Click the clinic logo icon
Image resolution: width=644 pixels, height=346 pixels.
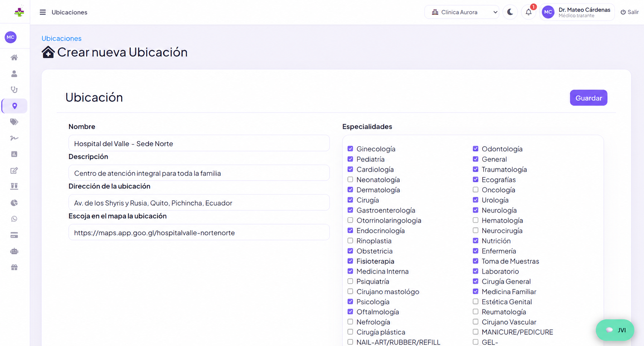coord(19,12)
